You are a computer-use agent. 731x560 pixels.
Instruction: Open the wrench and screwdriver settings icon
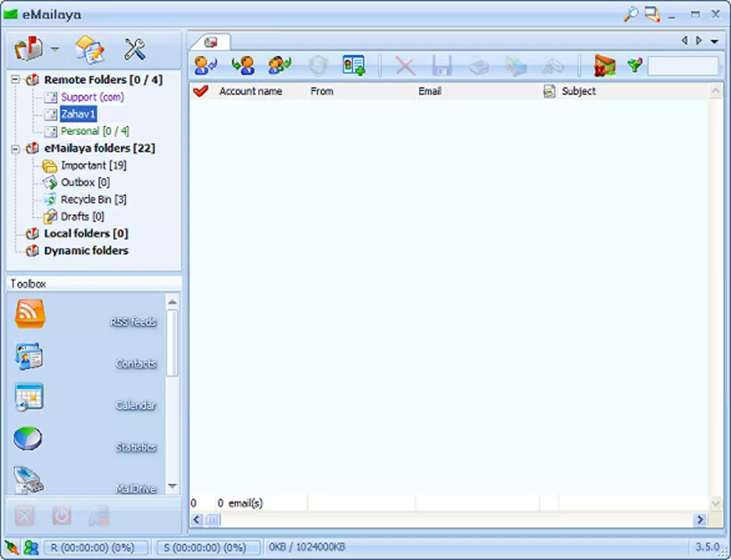click(134, 49)
